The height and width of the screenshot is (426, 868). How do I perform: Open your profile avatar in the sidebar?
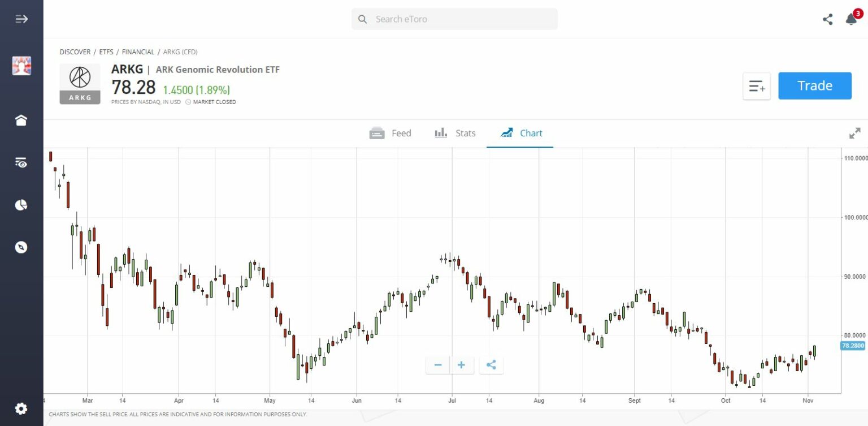click(21, 65)
